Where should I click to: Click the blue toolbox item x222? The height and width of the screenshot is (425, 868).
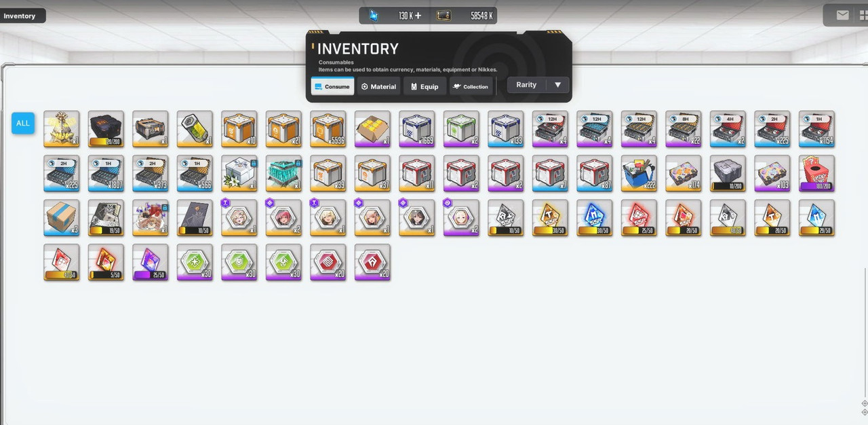click(x=639, y=173)
